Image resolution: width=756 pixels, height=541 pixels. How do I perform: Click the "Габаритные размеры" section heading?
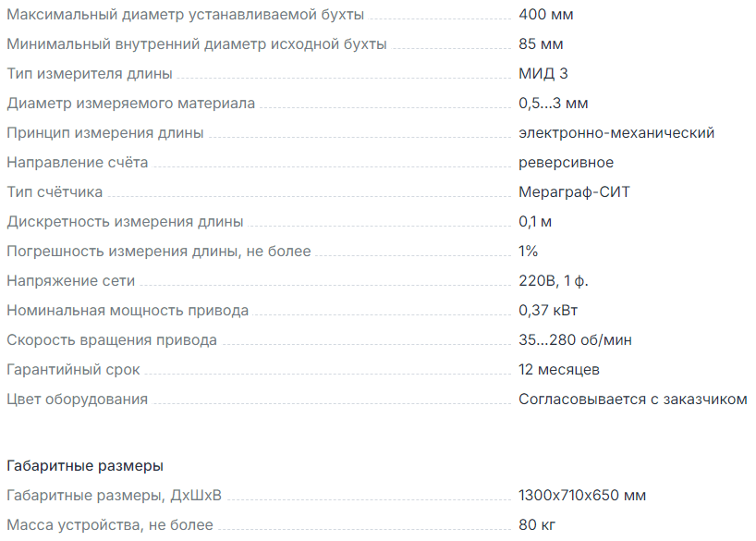click(85, 465)
